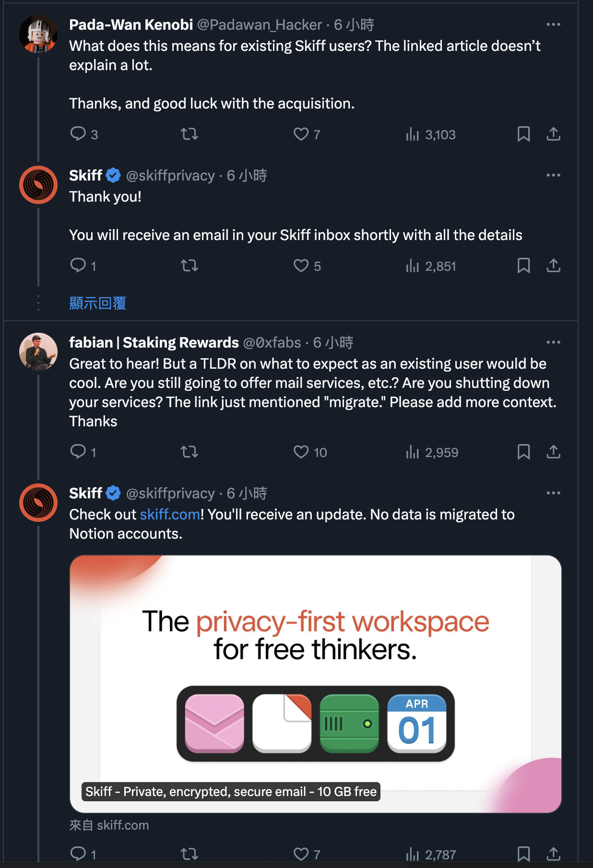View analytics for tweet showing 3,103 views
Viewport: 593px width, 868px height.
pos(431,134)
